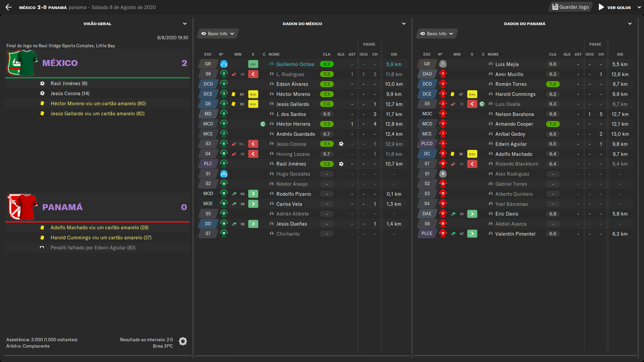This screenshot has width=644, height=362.
Task: Click Adolfo Machado's Amr yellow card badge
Action: point(472,154)
